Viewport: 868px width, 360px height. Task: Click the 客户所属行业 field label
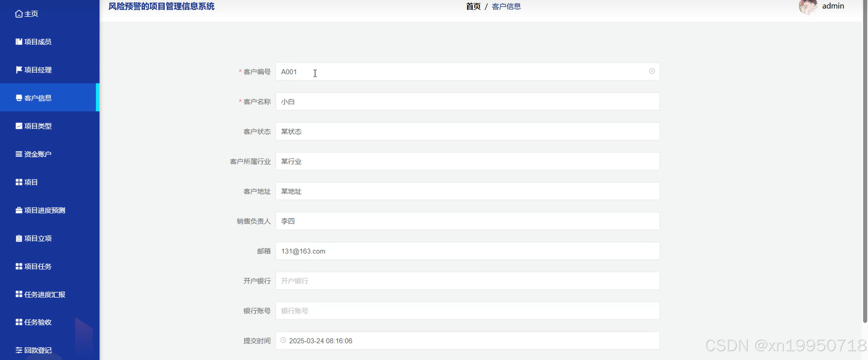(250, 161)
